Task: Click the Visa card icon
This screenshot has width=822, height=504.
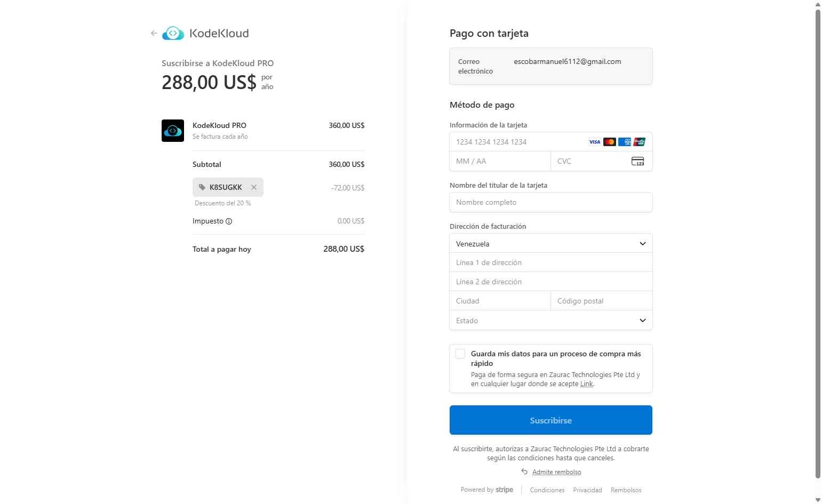Action: coord(594,142)
